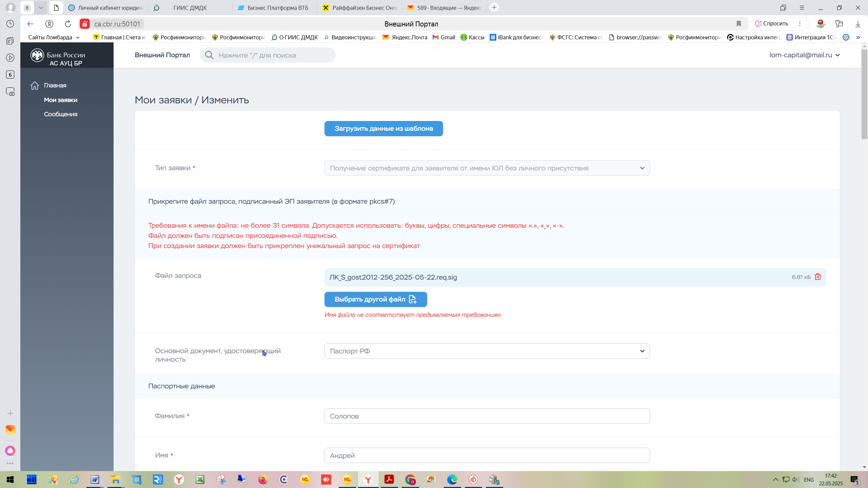Go back using the browser back arrow
This screenshot has width=868, height=488.
coord(30,24)
